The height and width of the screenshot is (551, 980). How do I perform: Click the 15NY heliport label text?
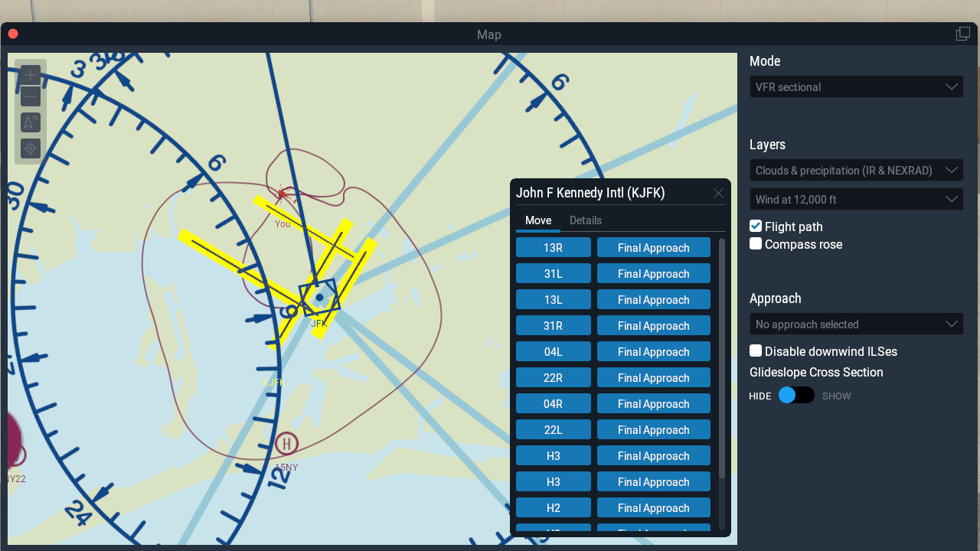tap(286, 467)
